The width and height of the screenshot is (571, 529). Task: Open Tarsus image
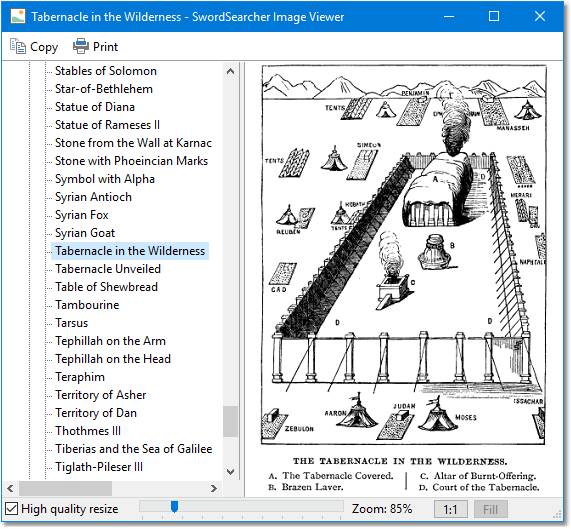point(71,323)
